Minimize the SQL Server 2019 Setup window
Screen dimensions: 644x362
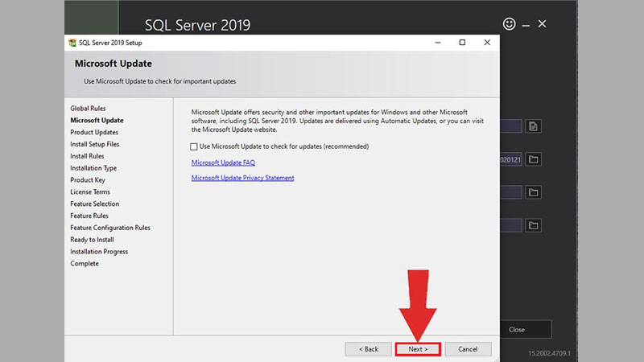click(438, 43)
